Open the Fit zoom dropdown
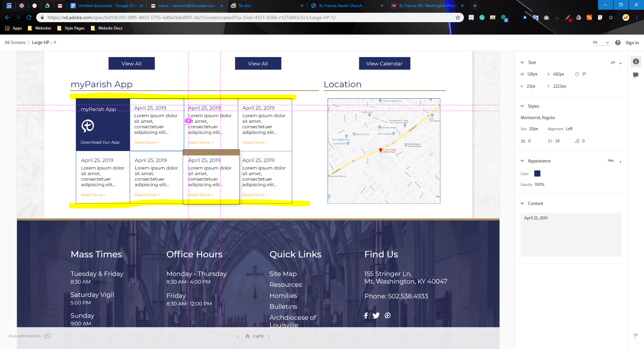The image size is (644, 349). tap(601, 43)
